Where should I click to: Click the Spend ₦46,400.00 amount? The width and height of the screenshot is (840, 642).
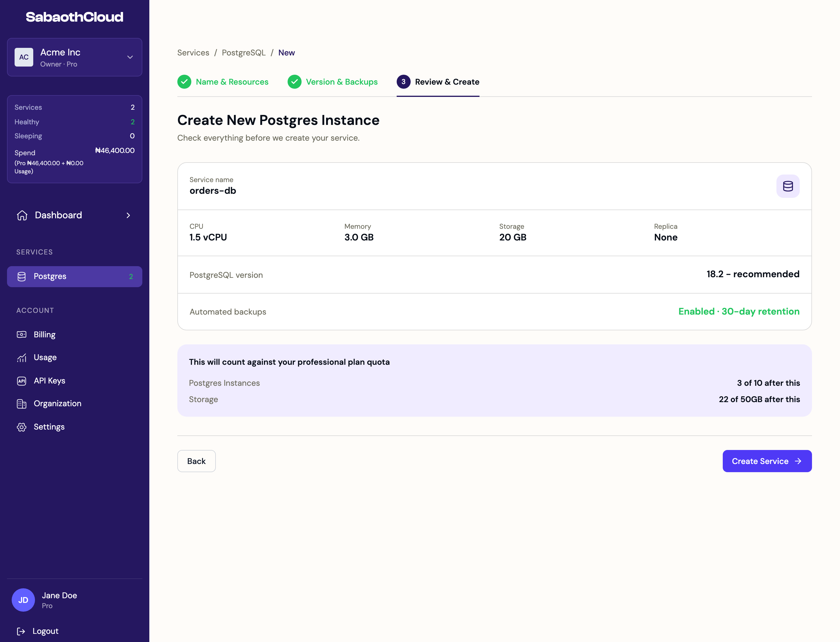[x=115, y=151]
